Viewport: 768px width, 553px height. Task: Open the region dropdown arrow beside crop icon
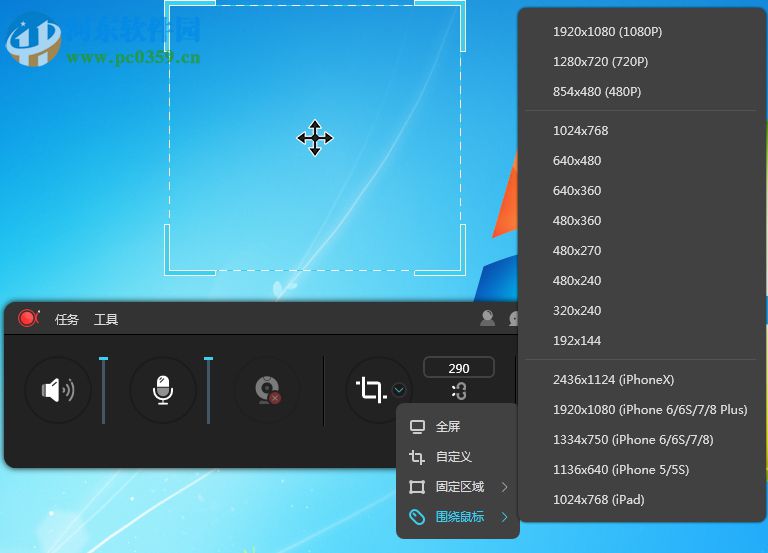399,390
